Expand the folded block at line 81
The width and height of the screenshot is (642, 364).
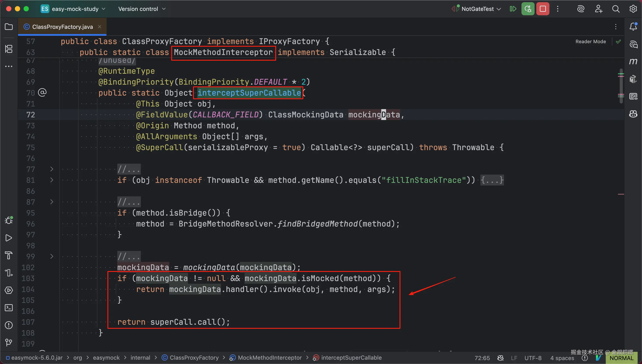pyautogui.click(x=52, y=180)
